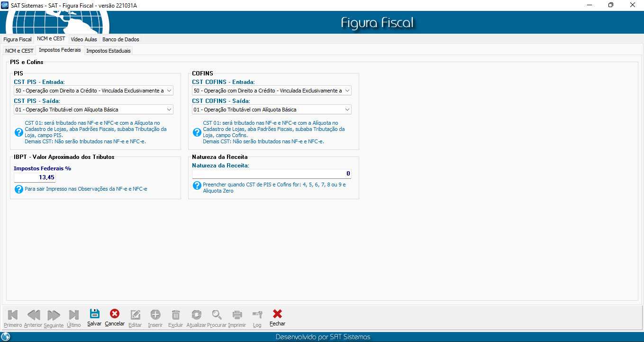This screenshot has height=342, width=644.
Task: Open the Log key icon
Action: (x=257, y=314)
